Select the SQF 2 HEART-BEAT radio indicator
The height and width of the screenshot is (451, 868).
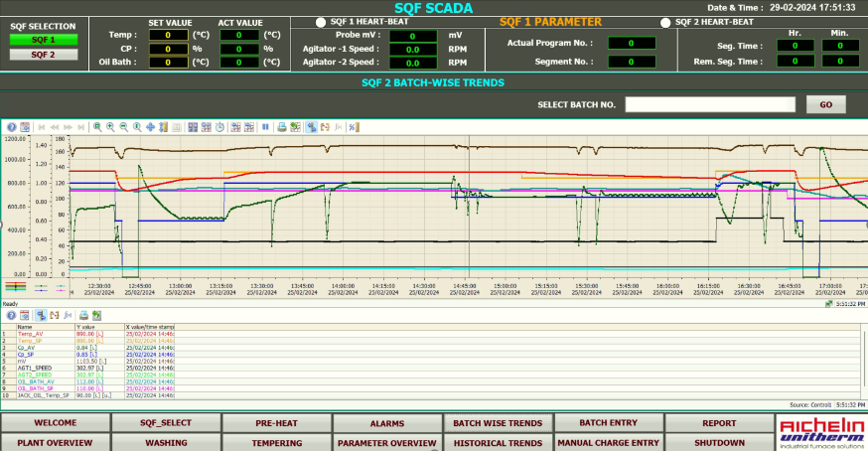pyautogui.click(x=665, y=21)
